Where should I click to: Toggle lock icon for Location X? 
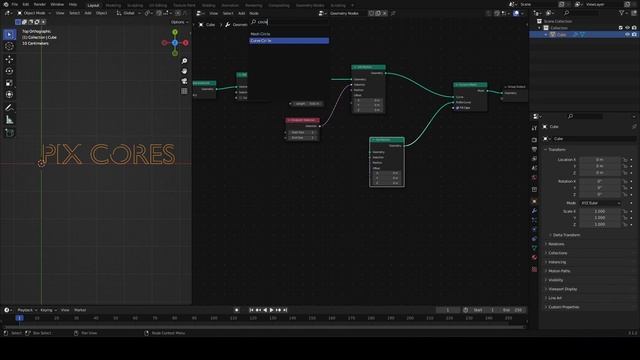pyautogui.click(x=625, y=160)
